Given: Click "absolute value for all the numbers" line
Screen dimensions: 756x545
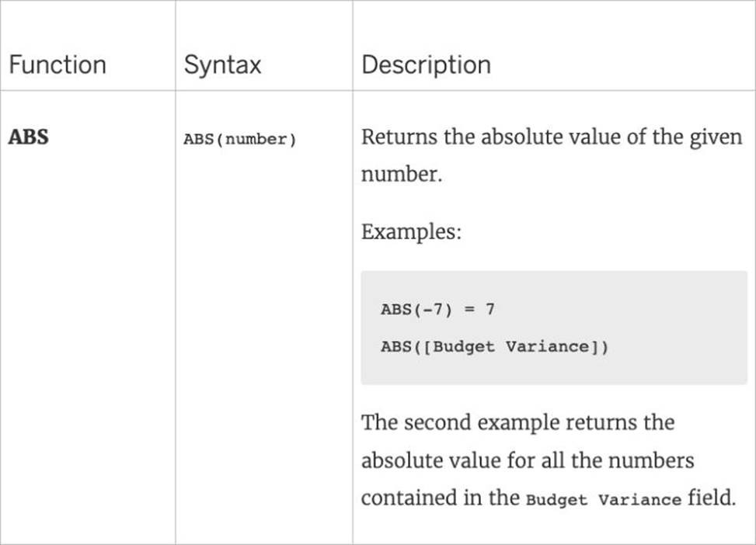Looking at the screenshot, I should coord(527,460).
